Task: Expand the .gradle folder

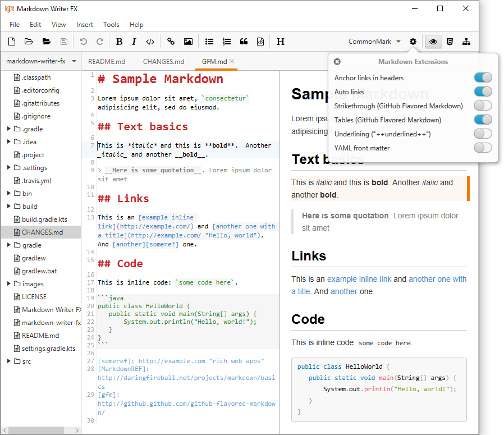Action: coord(9,129)
